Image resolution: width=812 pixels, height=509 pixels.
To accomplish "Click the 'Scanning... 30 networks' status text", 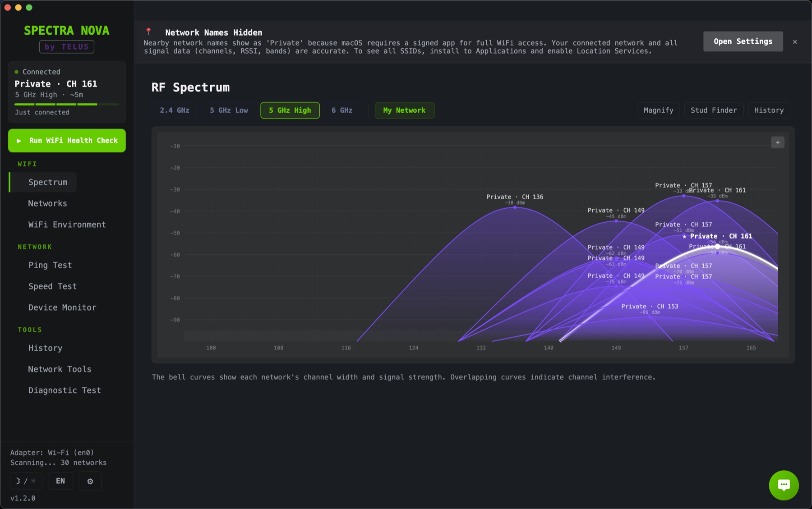I will click(x=59, y=463).
